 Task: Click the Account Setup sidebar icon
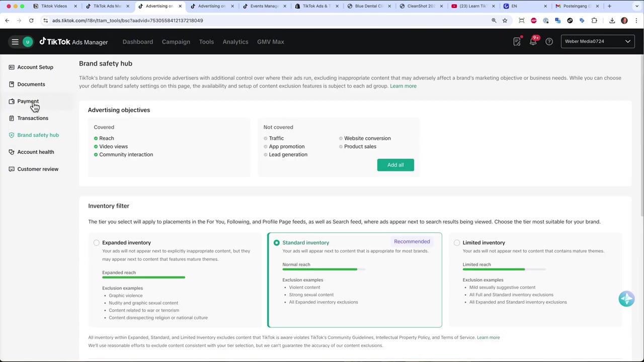click(12, 67)
